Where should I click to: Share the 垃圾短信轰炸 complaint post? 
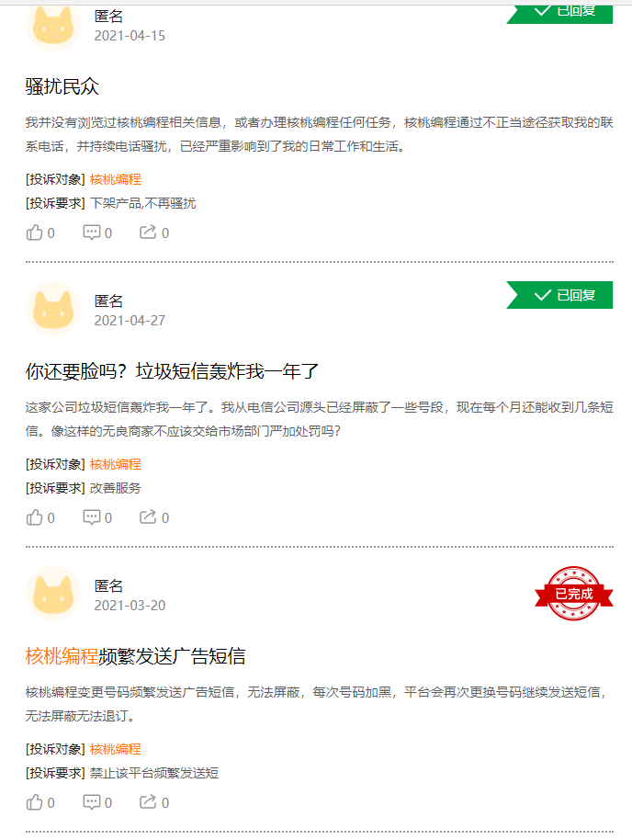pyautogui.click(x=148, y=517)
